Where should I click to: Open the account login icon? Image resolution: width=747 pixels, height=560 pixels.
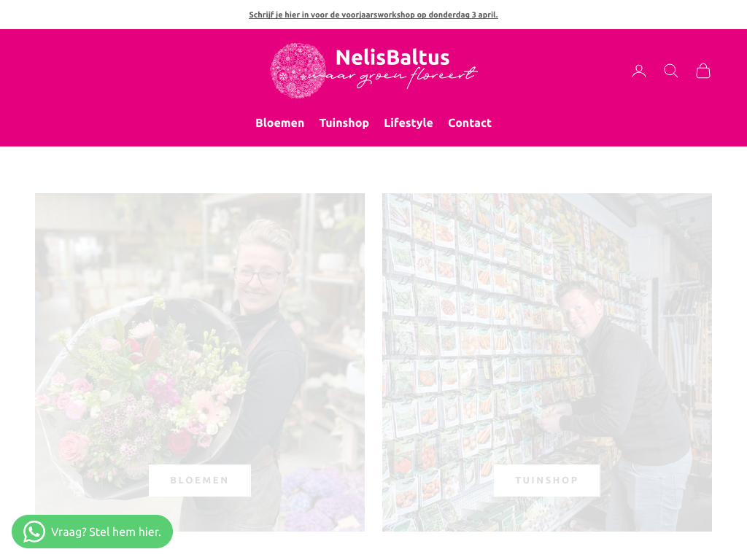(x=639, y=71)
